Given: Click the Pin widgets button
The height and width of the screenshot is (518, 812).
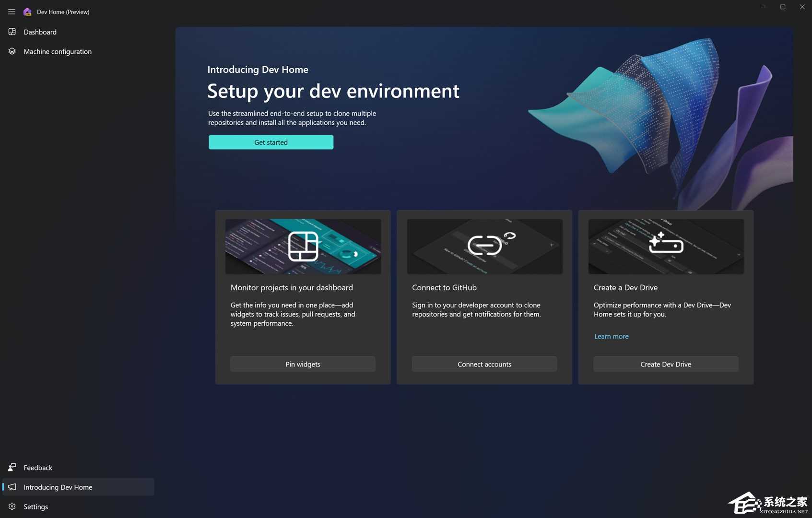Looking at the screenshot, I should 303,364.
